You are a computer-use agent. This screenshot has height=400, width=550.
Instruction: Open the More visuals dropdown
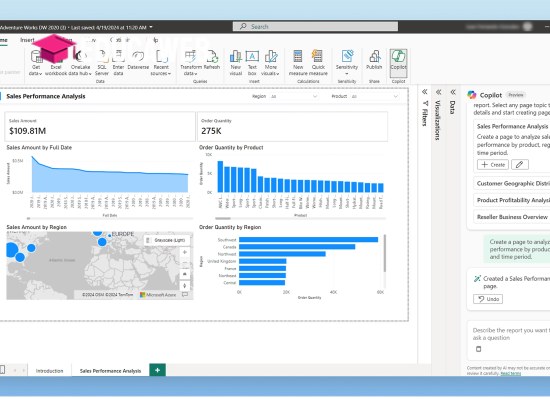tap(270, 63)
